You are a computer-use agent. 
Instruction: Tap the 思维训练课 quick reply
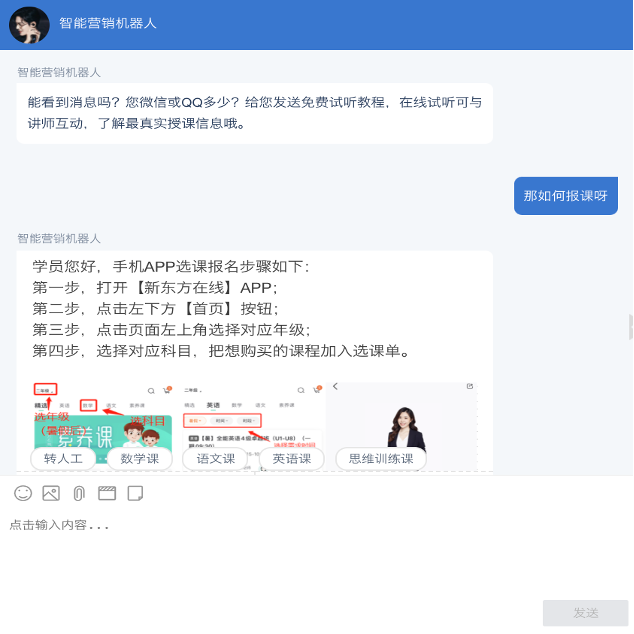coord(381,459)
